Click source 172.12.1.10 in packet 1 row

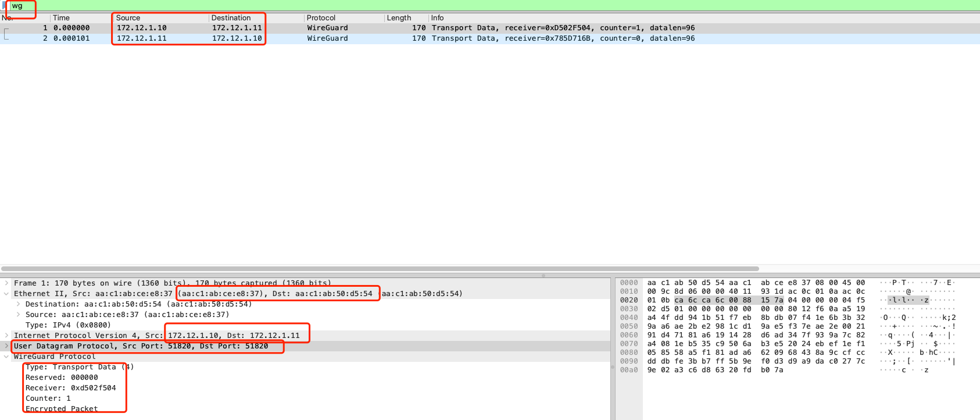pyautogui.click(x=142, y=28)
